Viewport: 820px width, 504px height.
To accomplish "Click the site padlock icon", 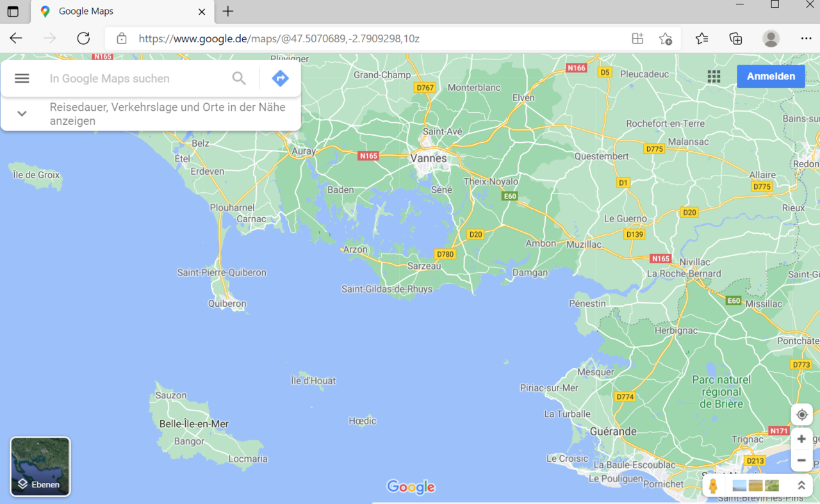I will coord(122,38).
